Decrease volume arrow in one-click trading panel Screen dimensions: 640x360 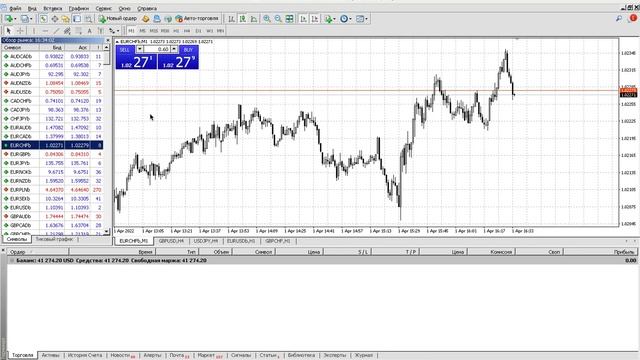140,49
